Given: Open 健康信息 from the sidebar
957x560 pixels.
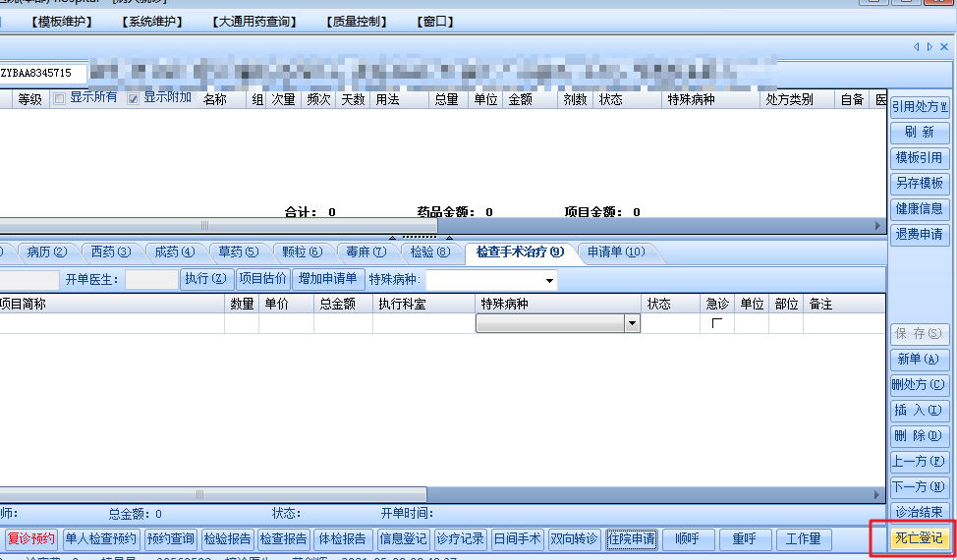Looking at the screenshot, I should (919, 208).
